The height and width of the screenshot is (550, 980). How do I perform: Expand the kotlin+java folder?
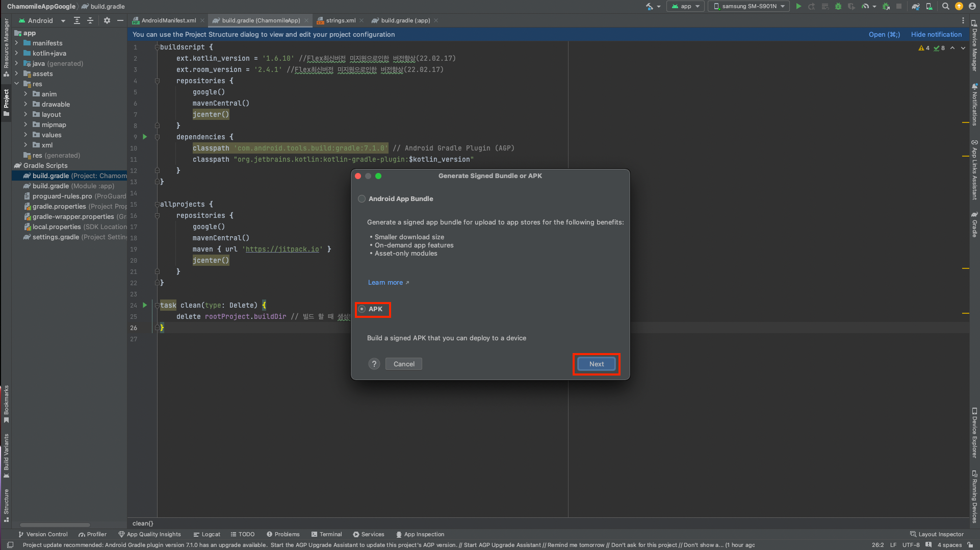[x=16, y=53]
